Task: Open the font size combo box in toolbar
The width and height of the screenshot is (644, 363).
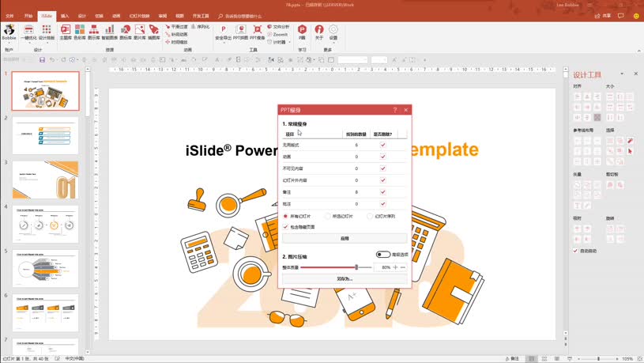Action: coord(379,60)
